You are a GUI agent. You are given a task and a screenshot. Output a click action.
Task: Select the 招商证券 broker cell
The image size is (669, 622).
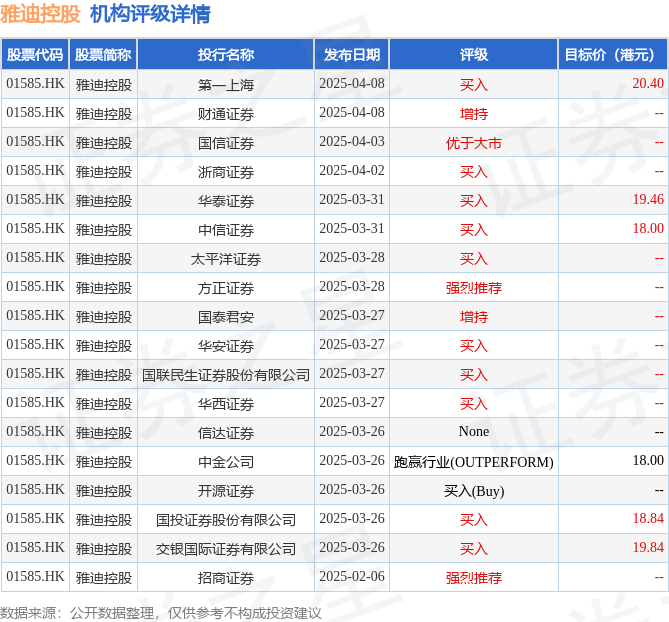[x=226, y=578]
